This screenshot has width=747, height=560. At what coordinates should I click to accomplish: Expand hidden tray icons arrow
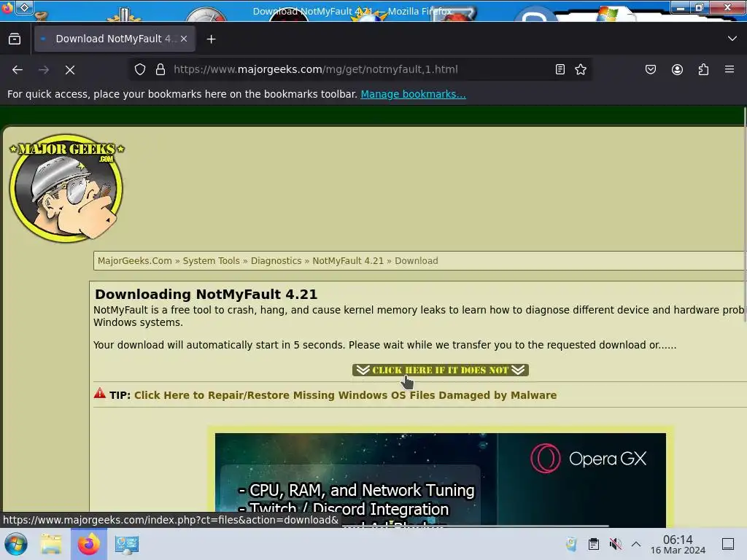click(636, 544)
